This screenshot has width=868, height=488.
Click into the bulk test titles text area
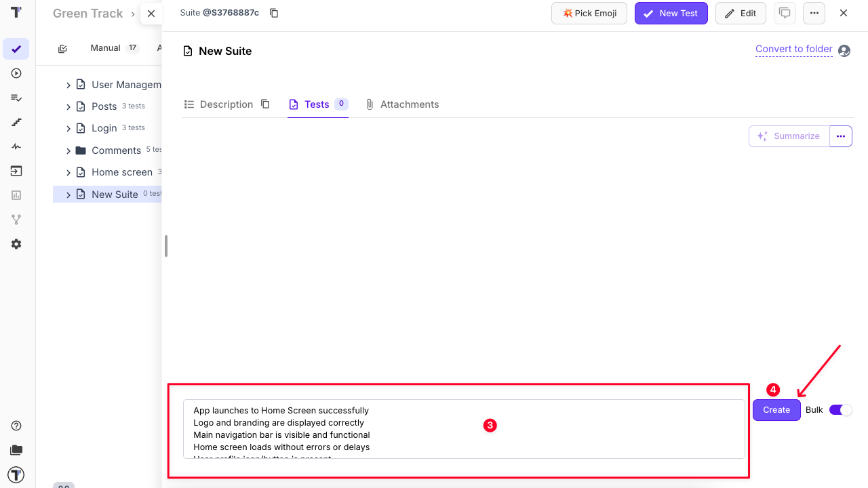coord(464,429)
